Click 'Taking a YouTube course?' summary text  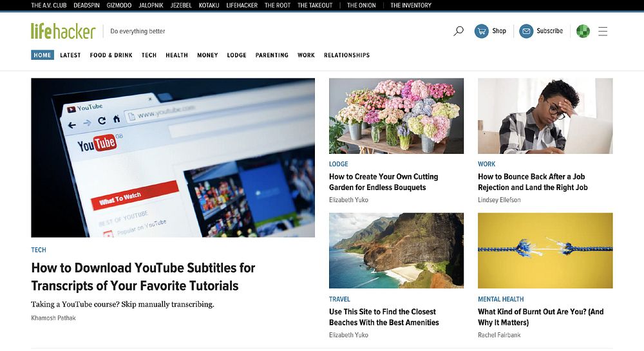(122, 304)
